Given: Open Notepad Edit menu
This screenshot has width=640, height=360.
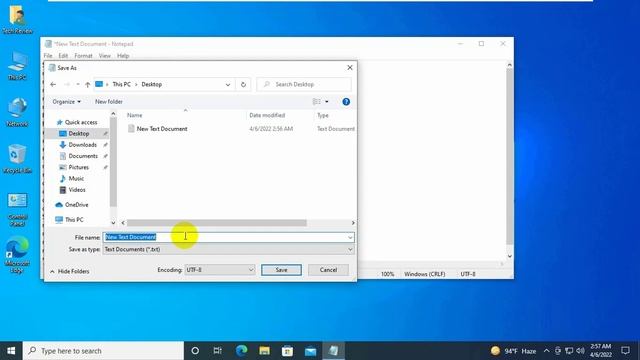Looking at the screenshot, I should pos(63,56).
